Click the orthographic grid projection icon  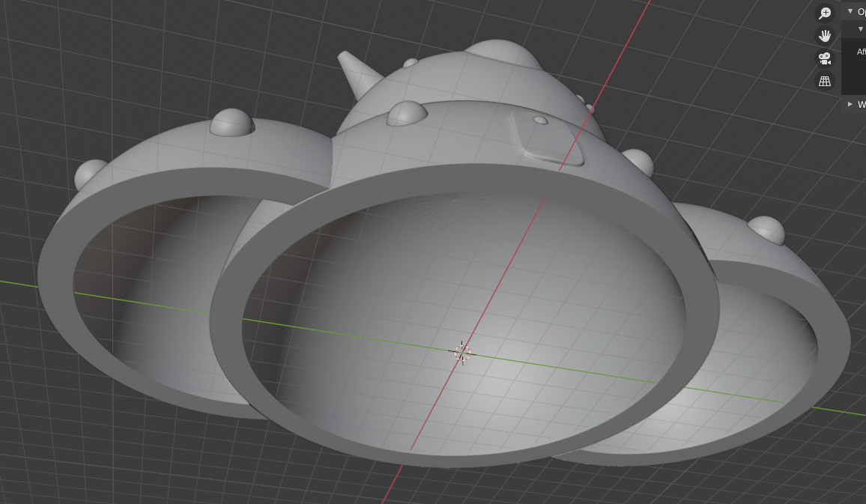[824, 80]
